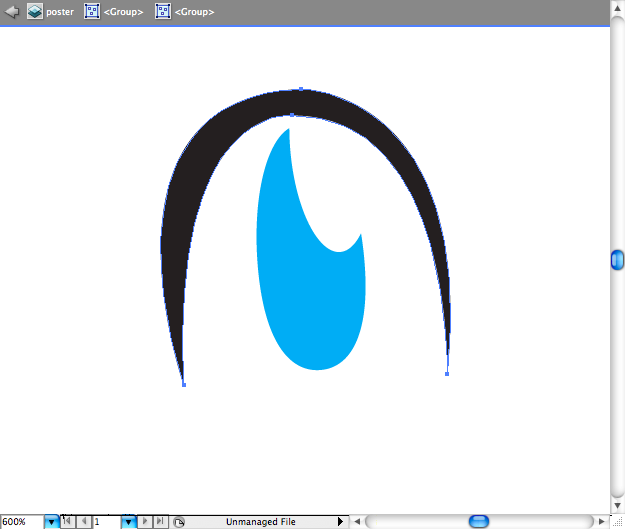Click the vertical scrollbar up arrow
625x529 pixels.
coord(617,8)
